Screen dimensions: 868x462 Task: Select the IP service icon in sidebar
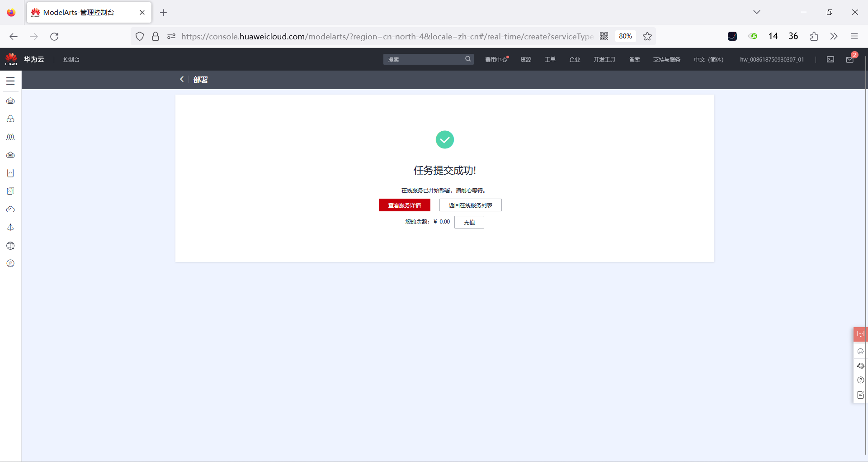[10, 263]
